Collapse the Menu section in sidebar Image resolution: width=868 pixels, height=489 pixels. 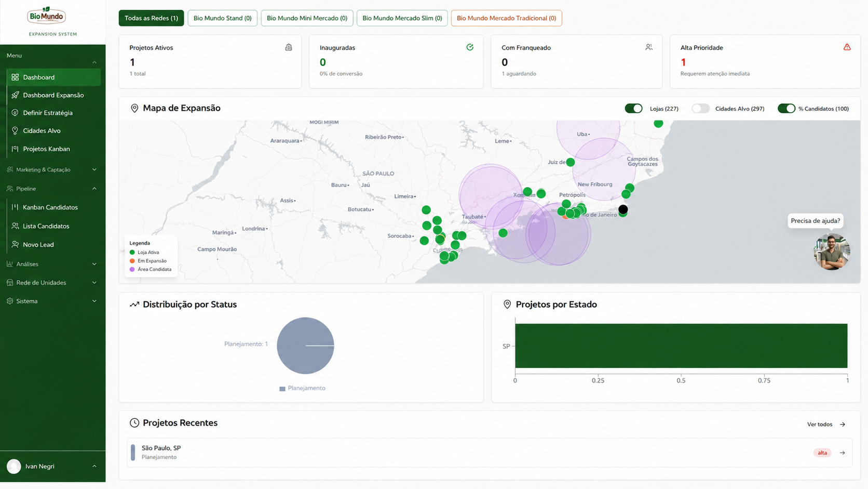(94, 62)
